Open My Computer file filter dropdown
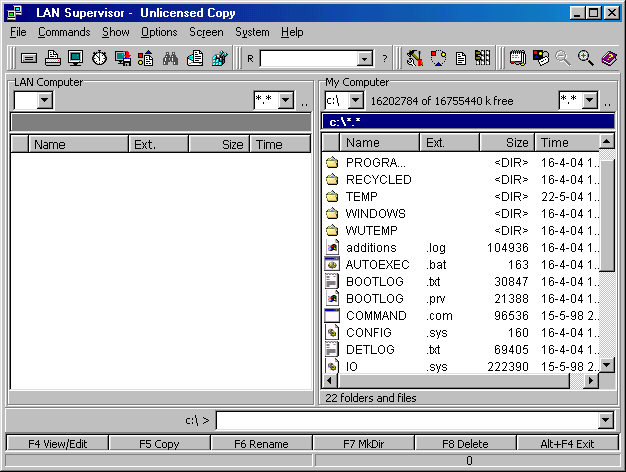626x472 pixels. click(x=589, y=101)
